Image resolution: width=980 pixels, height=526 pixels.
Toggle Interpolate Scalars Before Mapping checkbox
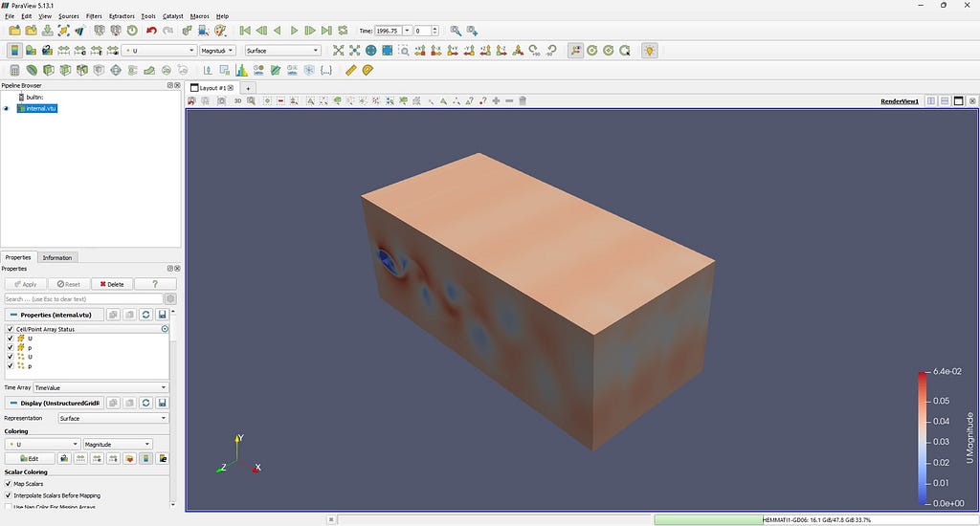point(8,495)
